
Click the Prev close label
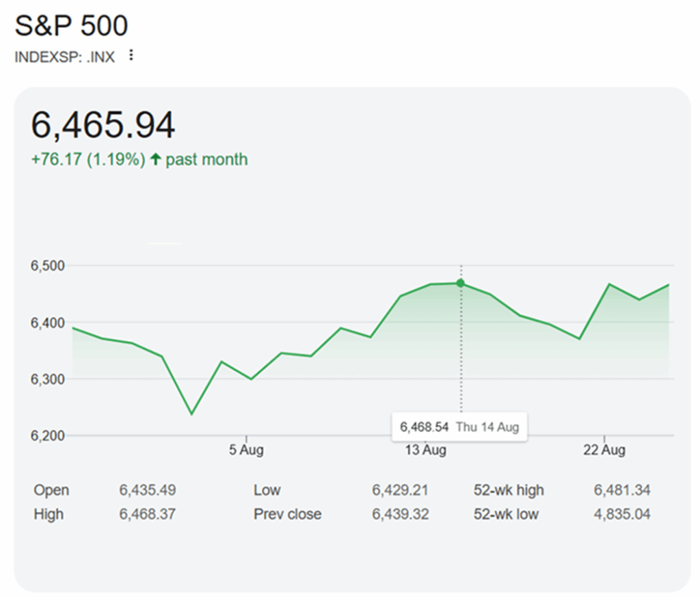coord(288,514)
